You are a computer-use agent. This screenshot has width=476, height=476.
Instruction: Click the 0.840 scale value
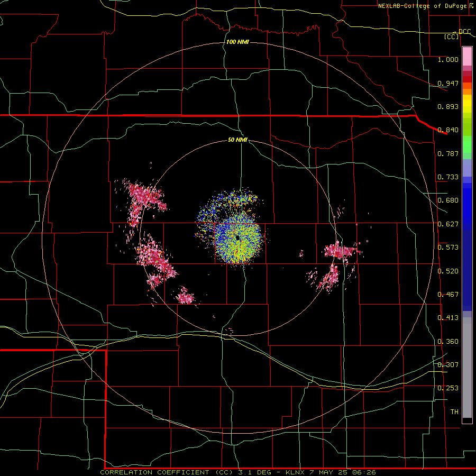[448, 130]
